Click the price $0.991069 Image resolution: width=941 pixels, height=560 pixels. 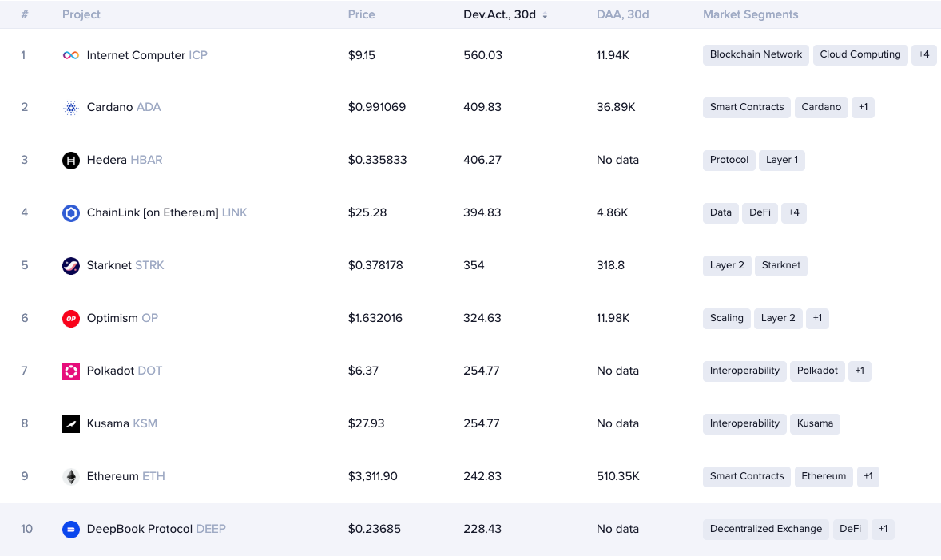(x=377, y=107)
